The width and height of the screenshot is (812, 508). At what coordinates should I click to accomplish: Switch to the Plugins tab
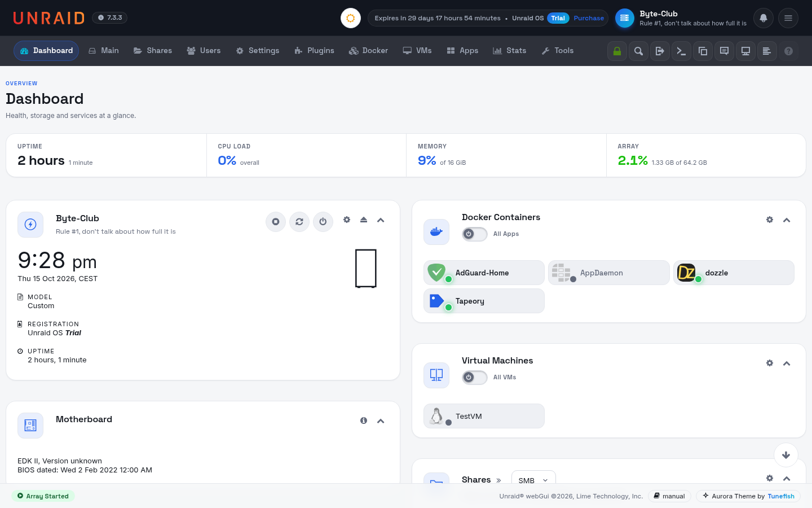point(314,51)
